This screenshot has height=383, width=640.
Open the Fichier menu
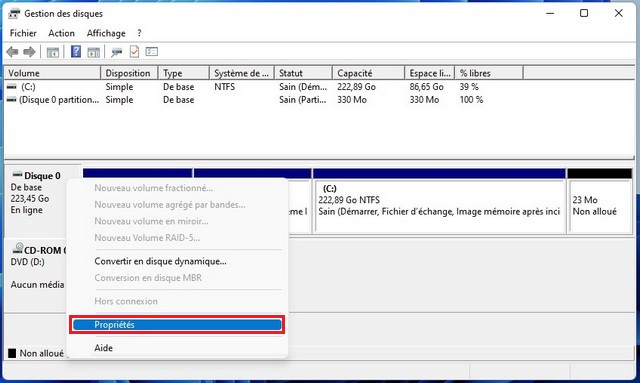pos(23,33)
